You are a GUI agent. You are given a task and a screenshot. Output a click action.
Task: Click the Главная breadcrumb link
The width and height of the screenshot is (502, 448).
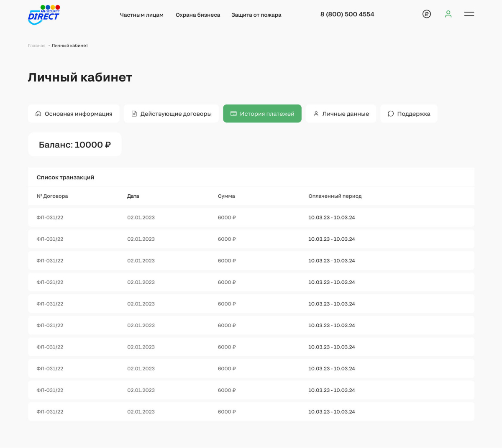(x=37, y=46)
